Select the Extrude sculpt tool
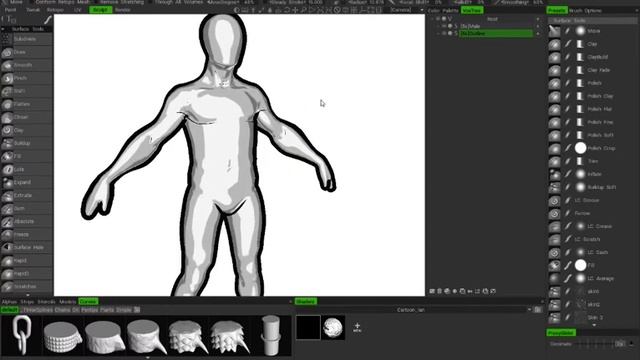This screenshot has width=640, height=360. point(27,196)
